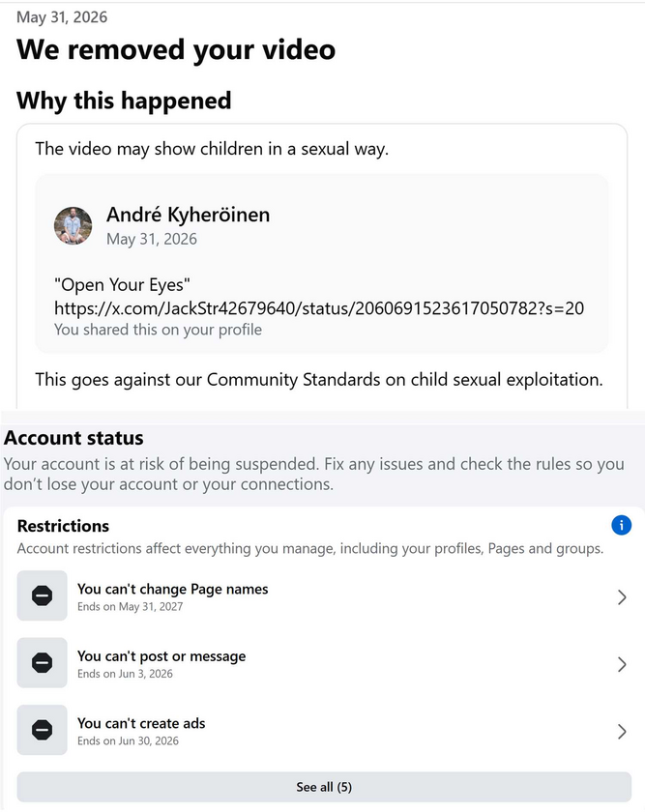Select the "You can't create ads" row
This screenshot has width=645, height=812.
tap(324, 730)
